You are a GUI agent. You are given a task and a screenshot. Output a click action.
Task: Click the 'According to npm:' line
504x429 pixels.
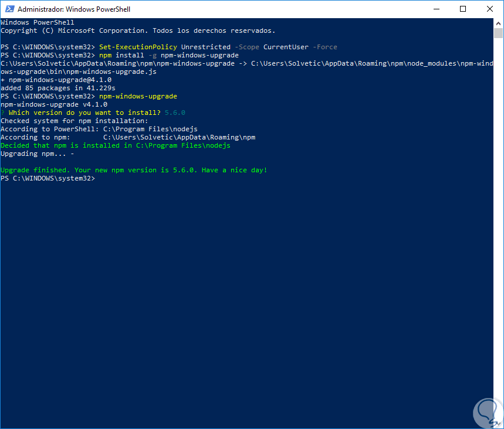(x=128, y=138)
